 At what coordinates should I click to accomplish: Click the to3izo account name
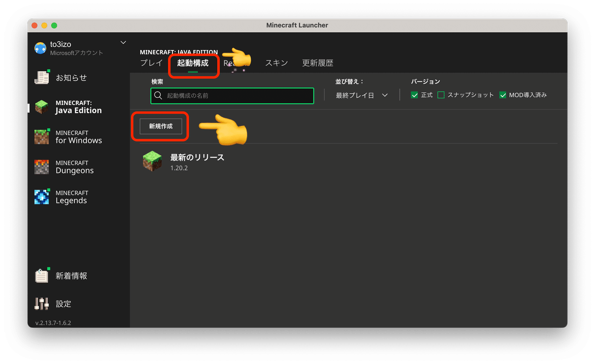(x=60, y=45)
